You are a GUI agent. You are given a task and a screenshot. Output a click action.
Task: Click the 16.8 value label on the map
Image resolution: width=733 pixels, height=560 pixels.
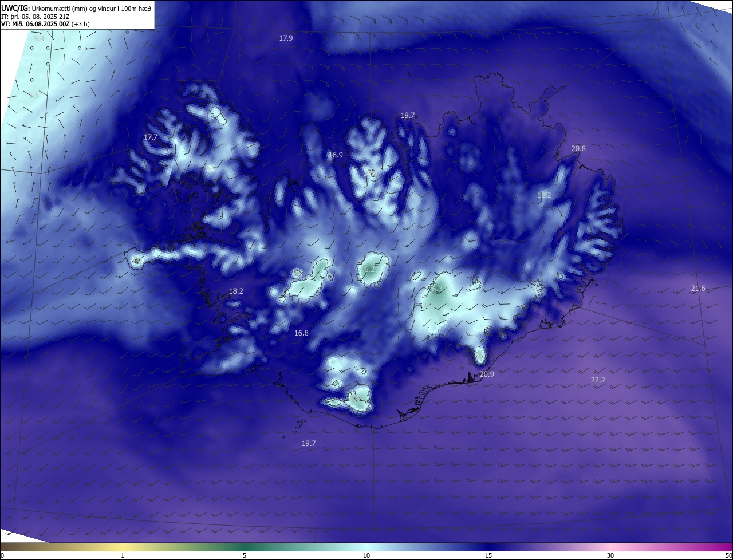[301, 333]
